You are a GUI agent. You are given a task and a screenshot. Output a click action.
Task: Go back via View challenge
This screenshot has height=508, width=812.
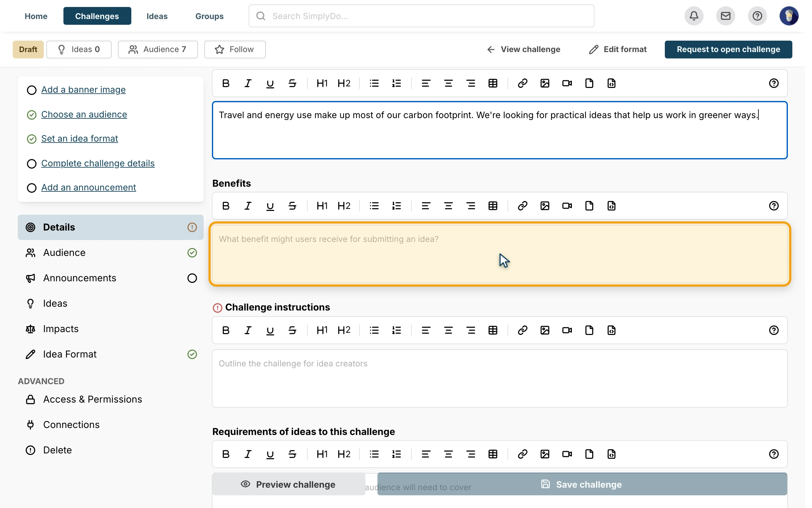click(x=523, y=50)
